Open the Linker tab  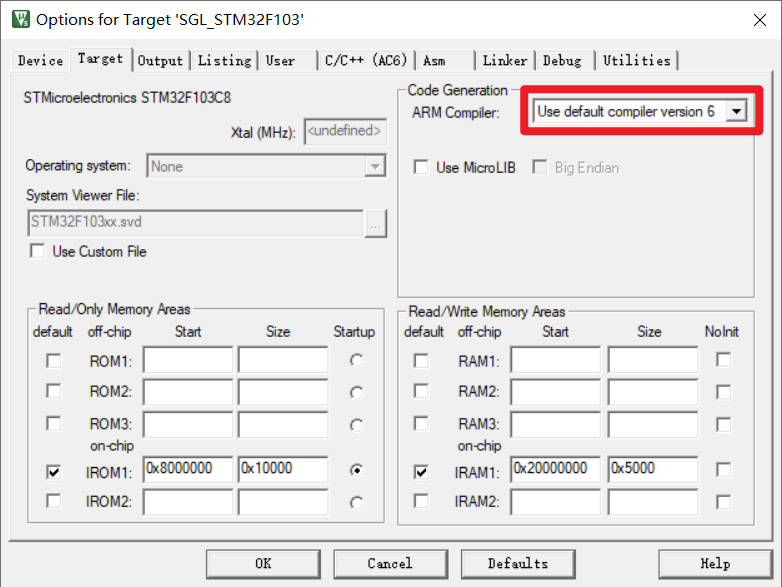point(505,61)
